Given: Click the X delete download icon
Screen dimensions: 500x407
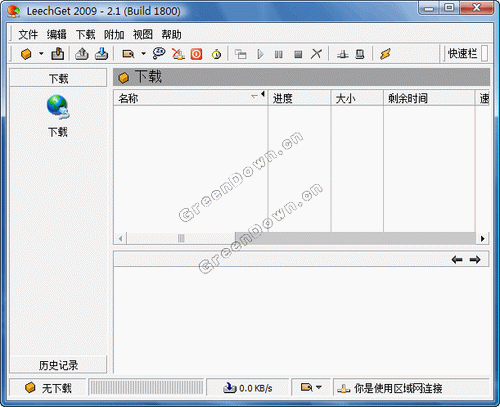Looking at the screenshot, I should 316,54.
